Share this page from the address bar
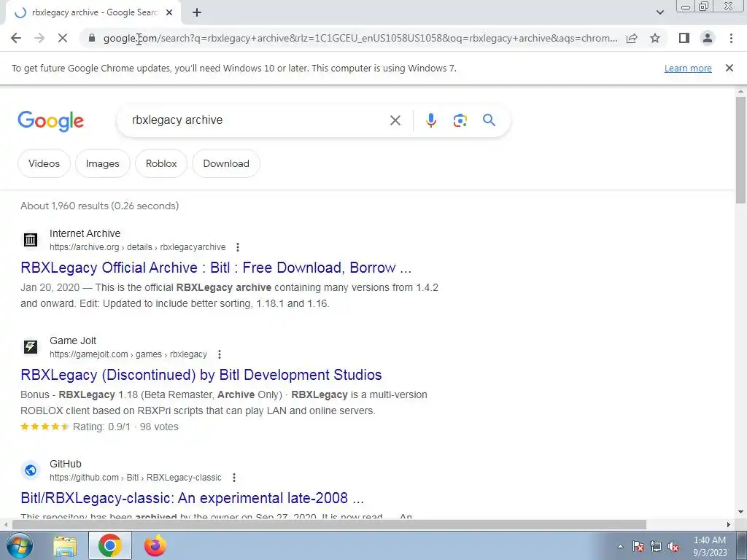 point(632,38)
